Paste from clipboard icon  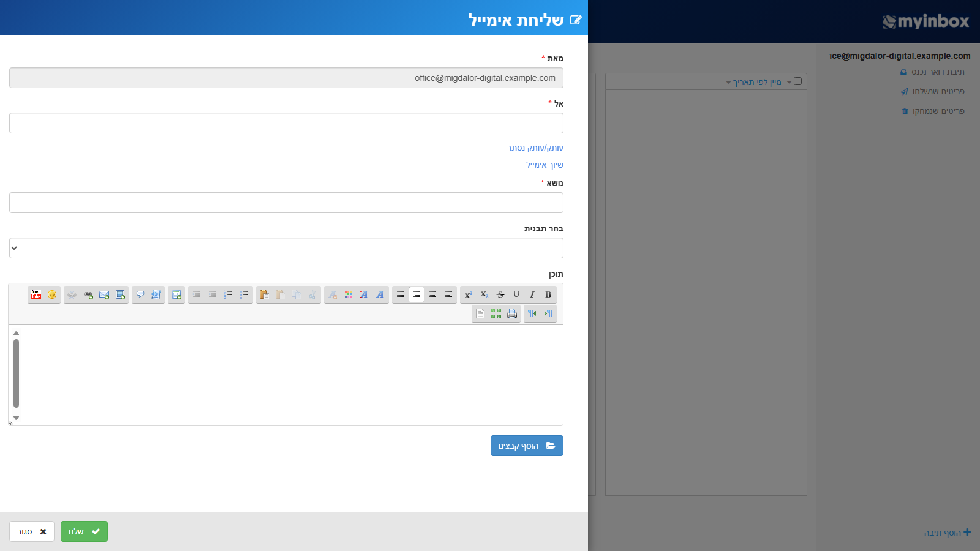coord(265,294)
